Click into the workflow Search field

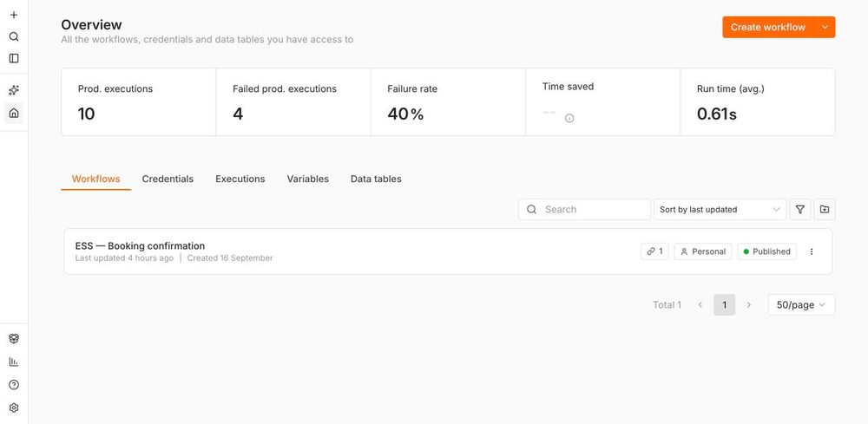click(584, 210)
